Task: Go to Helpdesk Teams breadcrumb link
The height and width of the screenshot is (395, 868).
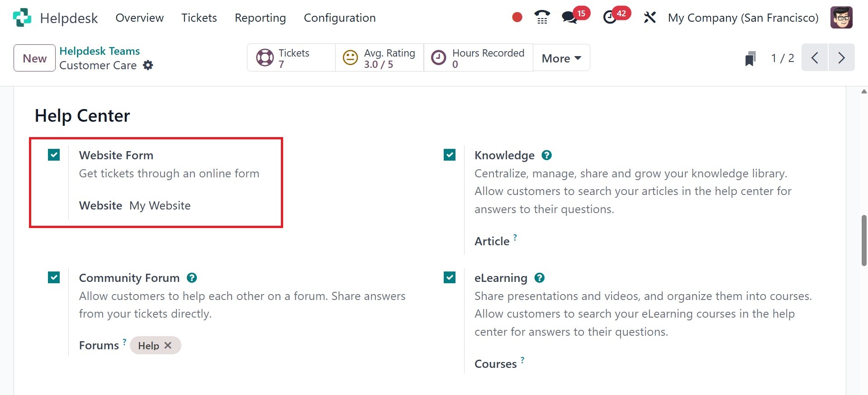Action: point(100,51)
